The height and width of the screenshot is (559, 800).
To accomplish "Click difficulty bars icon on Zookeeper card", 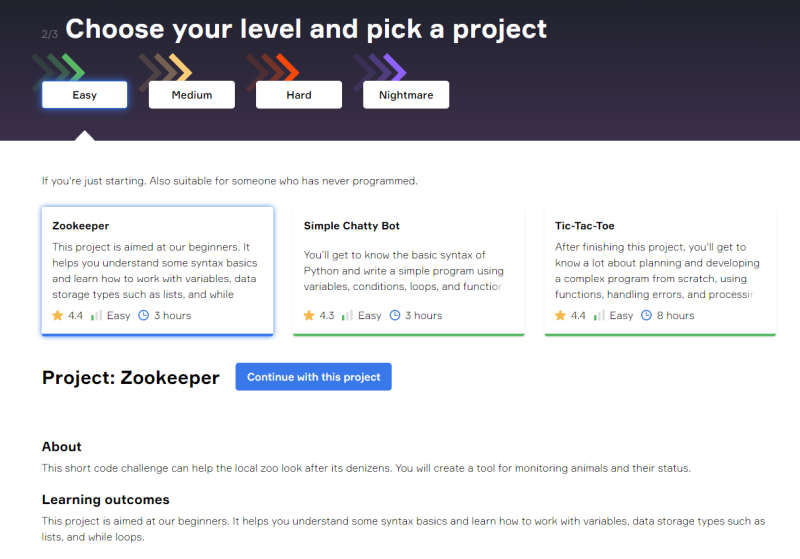I will pyautogui.click(x=96, y=315).
